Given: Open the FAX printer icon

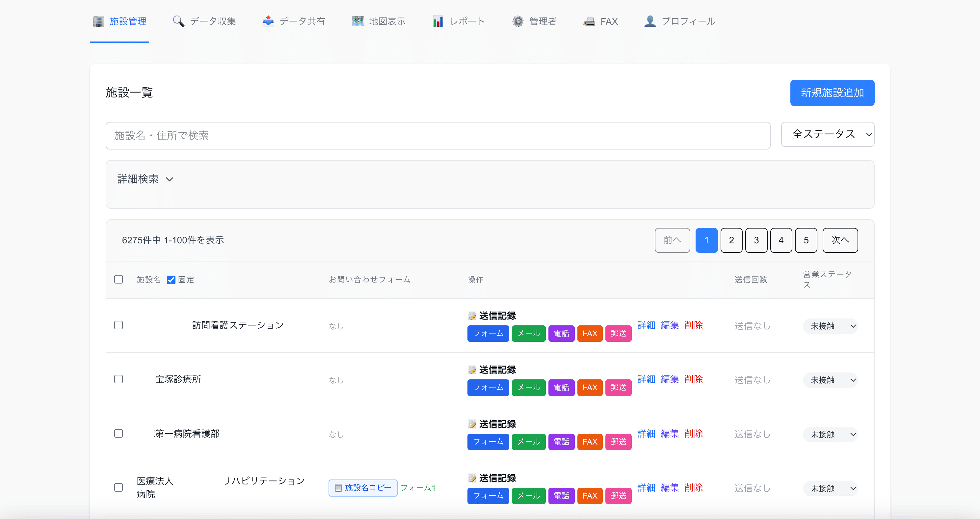Looking at the screenshot, I should 589,21.
